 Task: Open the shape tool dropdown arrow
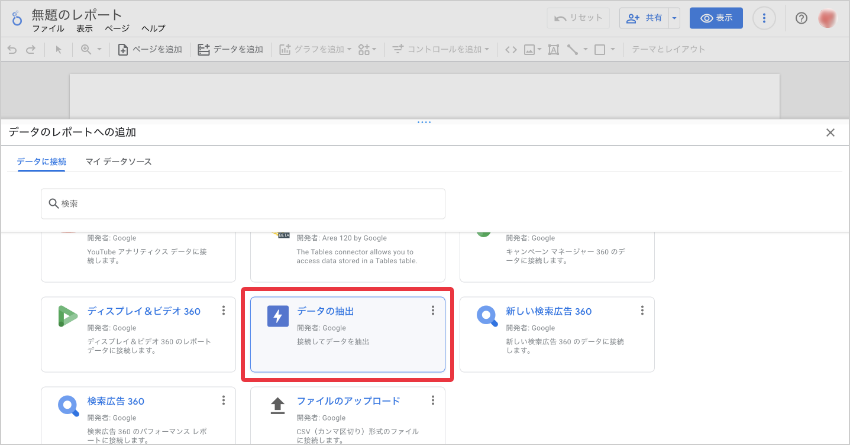[x=613, y=49]
